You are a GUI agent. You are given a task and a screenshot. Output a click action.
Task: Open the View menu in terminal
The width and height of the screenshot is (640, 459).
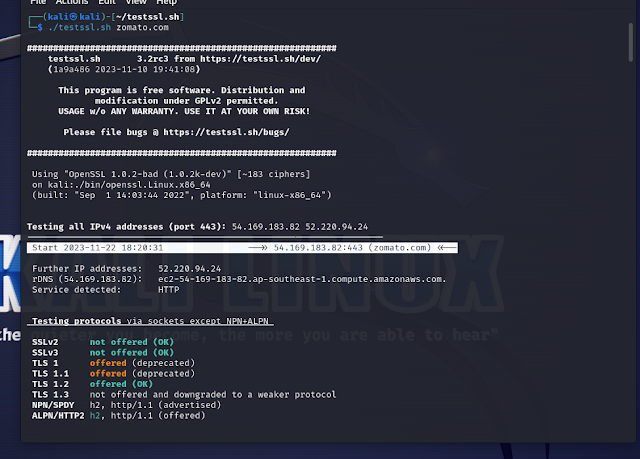pyautogui.click(x=136, y=2)
